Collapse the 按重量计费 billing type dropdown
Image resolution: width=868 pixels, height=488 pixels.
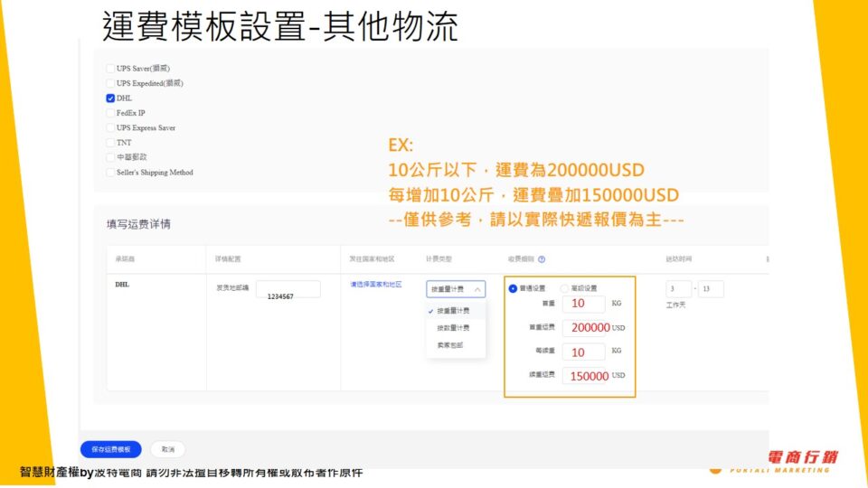(456, 289)
